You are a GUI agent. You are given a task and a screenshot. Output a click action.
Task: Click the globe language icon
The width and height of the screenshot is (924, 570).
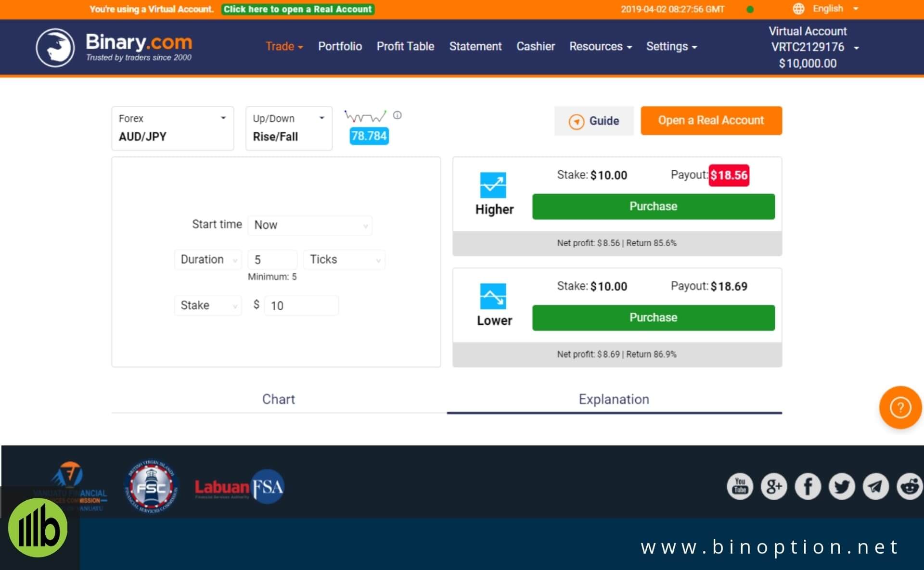click(x=798, y=9)
